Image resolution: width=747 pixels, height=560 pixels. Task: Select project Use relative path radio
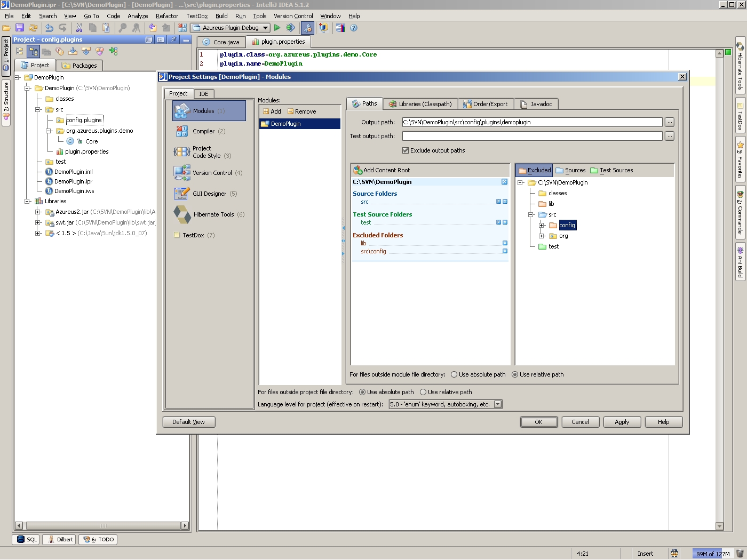click(423, 392)
